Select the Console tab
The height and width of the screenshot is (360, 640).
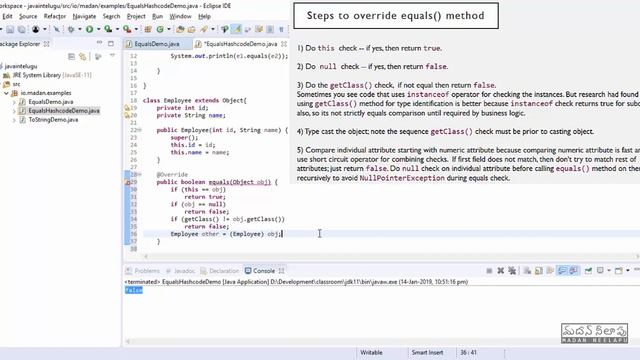pos(264,271)
